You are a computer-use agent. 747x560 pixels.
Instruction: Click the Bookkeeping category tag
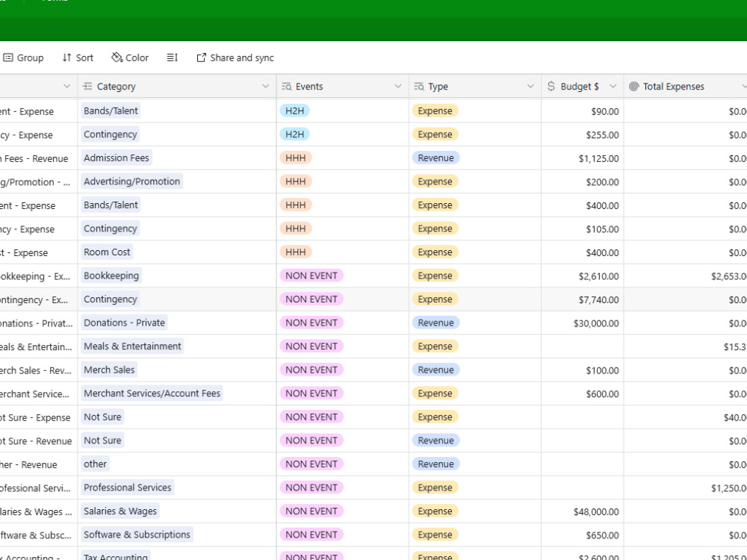[x=111, y=276]
